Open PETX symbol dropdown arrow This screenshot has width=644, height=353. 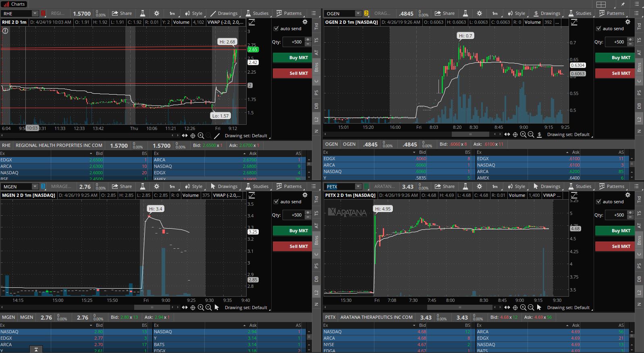(x=358, y=186)
